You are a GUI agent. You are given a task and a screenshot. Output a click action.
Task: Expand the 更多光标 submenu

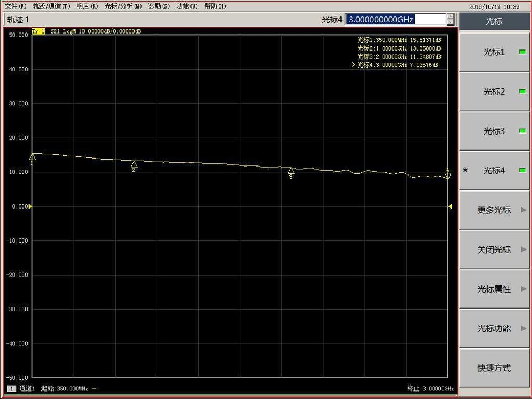coord(494,210)
